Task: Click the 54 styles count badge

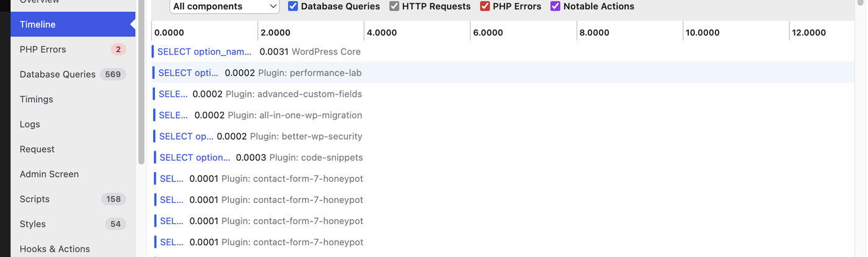Action: [115, 223]
